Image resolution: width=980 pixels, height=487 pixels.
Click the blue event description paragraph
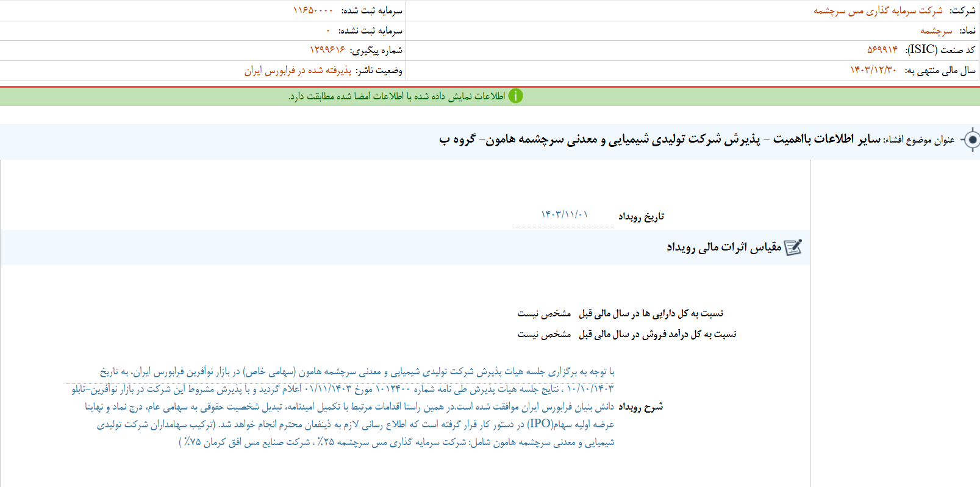(343, 407)
